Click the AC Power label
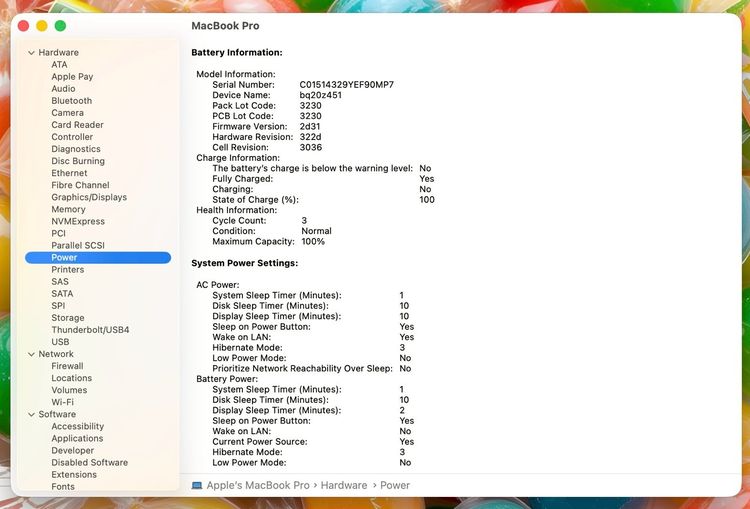Viewport: 750px width, 509px height. [218, 285]
